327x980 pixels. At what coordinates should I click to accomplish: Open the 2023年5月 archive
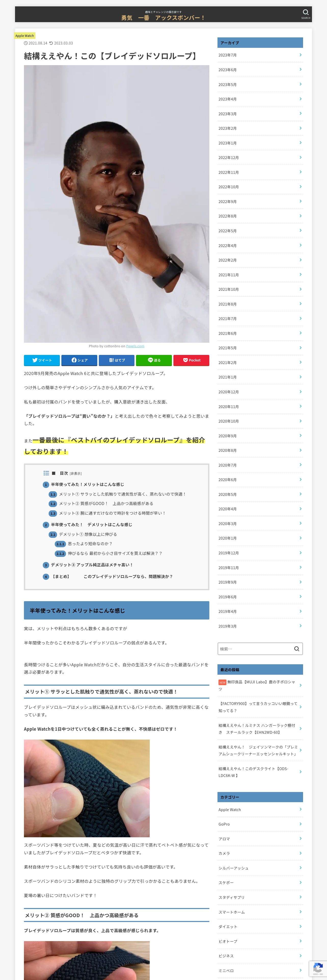coord(260,84)
